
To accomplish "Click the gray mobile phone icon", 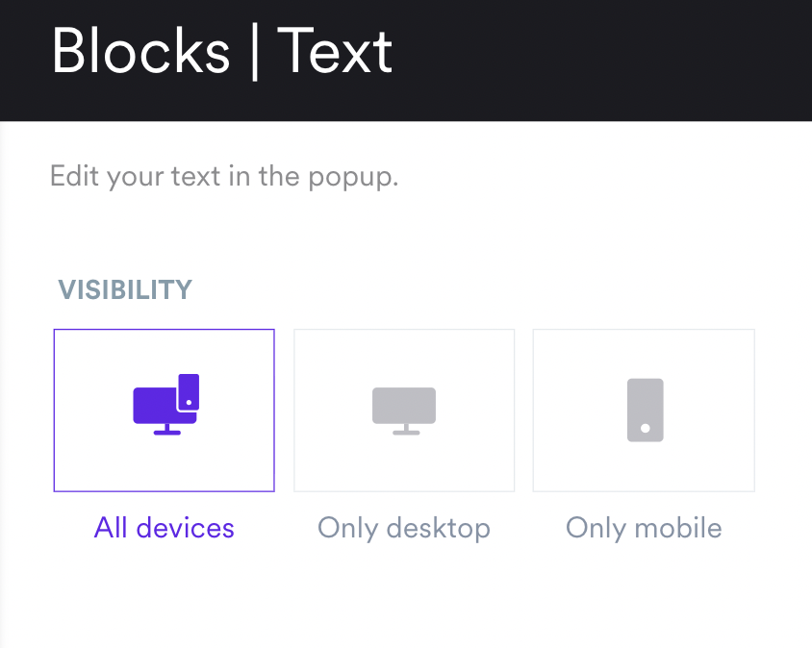I will [645, 410].
